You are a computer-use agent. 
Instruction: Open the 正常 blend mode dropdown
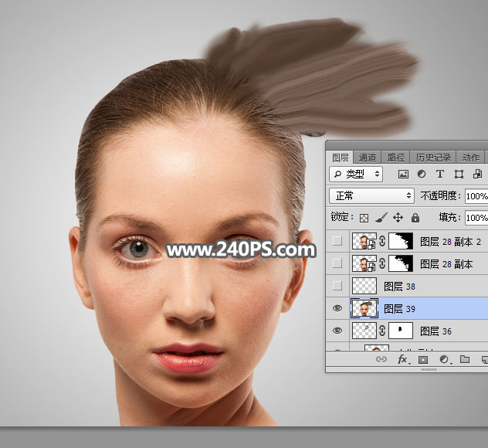tap(372, 196)
